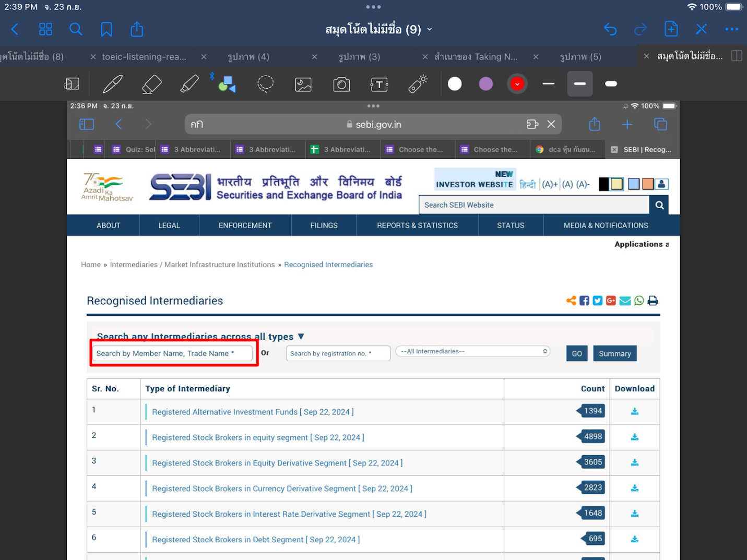Bookmark the current page
747x560 pixels.
[x=106, y=29]
